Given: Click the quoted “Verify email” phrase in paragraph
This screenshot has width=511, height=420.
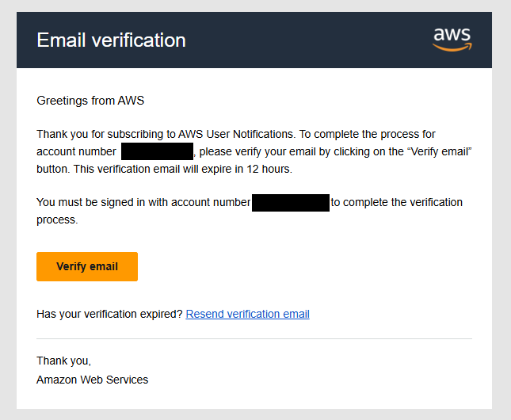Looking at the screenshot, I should pos(440,151).
